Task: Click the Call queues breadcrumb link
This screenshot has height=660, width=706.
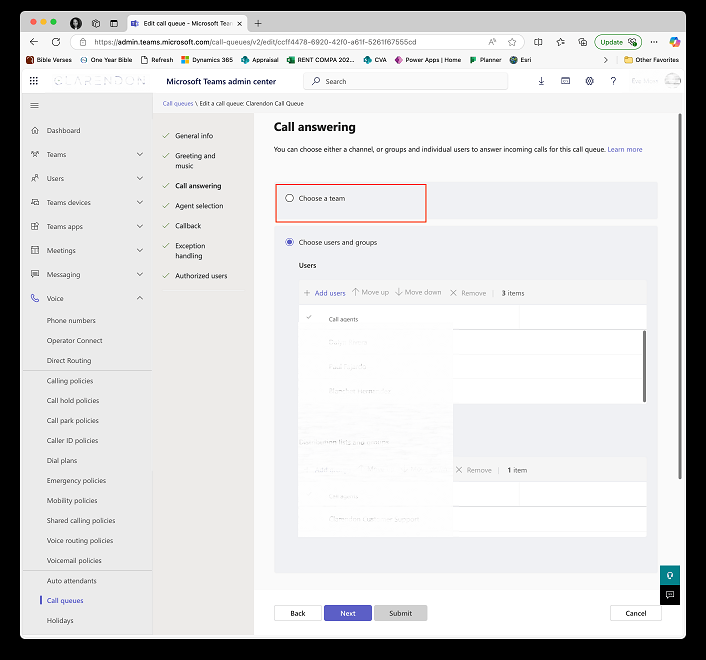Action: [177, 104]
